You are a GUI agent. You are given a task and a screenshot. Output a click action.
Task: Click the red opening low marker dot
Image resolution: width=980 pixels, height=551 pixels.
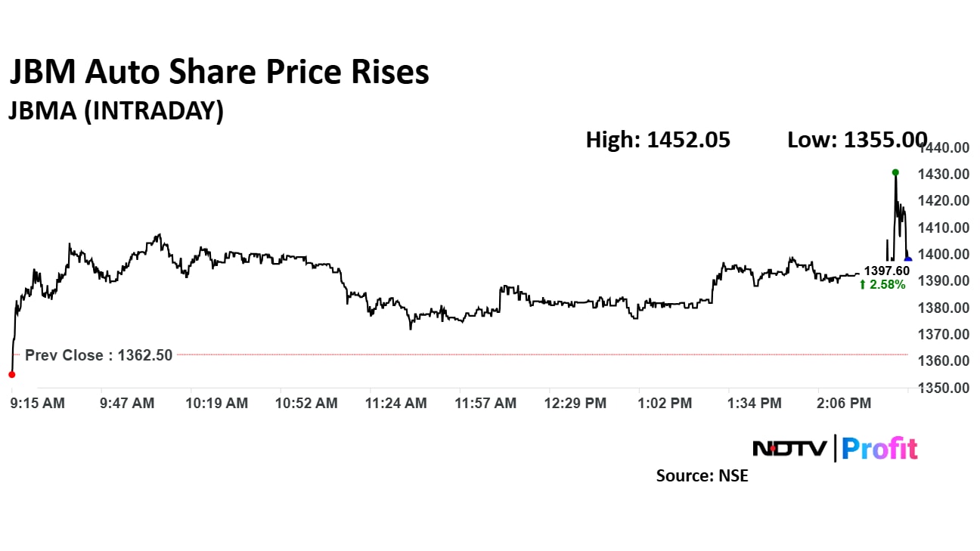click(11, 374)
